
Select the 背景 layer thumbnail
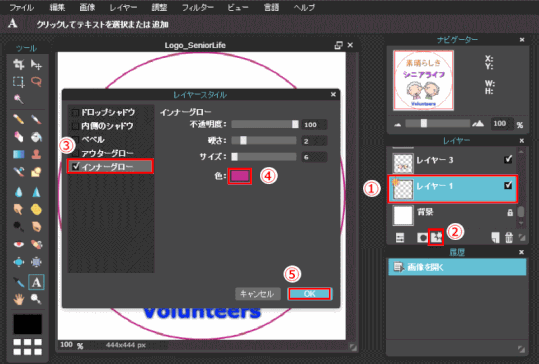(x=403, y=216)
